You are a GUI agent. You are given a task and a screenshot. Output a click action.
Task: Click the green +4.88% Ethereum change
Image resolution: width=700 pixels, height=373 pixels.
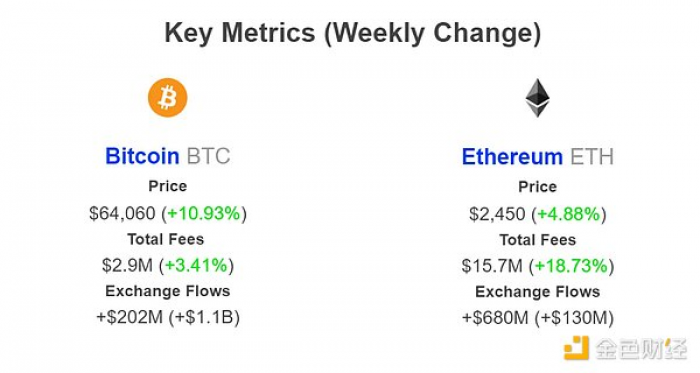click(569, 214)
